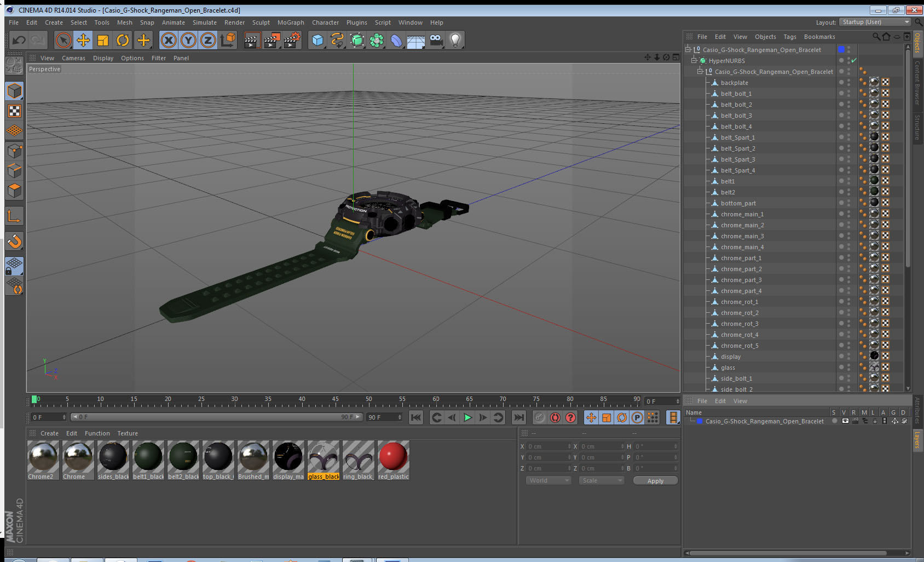Open the spline pen tool icon
924x562 pixels.
coord(337,40)
